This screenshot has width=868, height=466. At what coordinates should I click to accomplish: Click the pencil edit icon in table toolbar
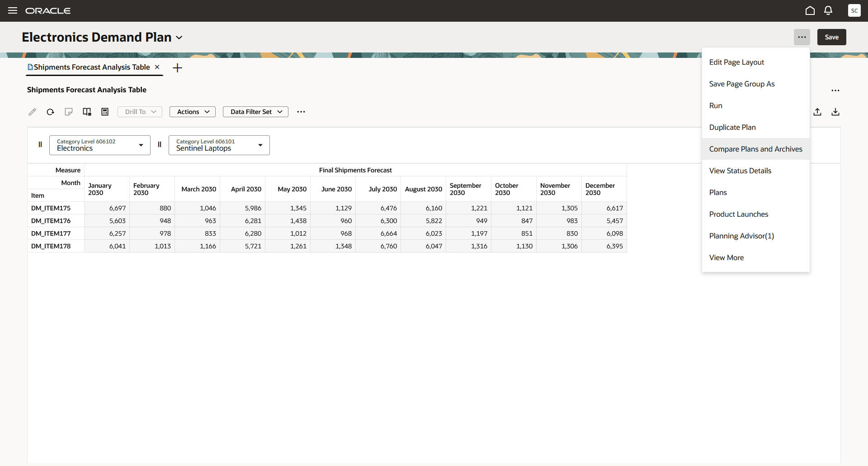32,112
